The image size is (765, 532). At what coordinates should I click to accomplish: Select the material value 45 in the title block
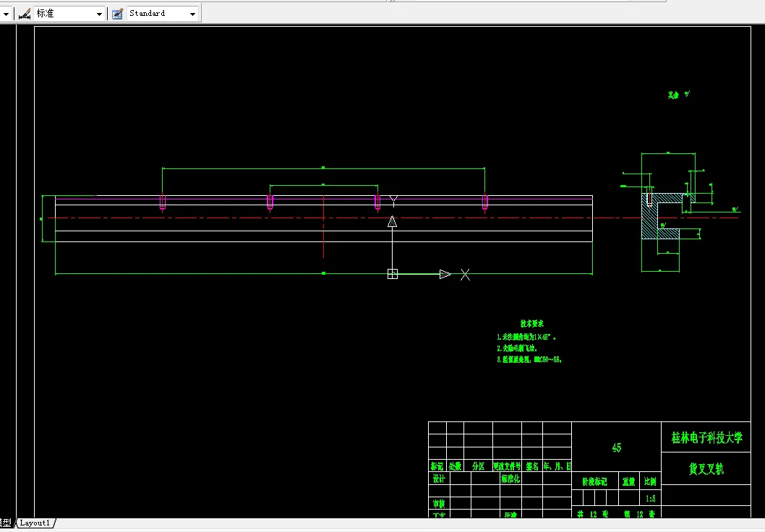[617, 447]
